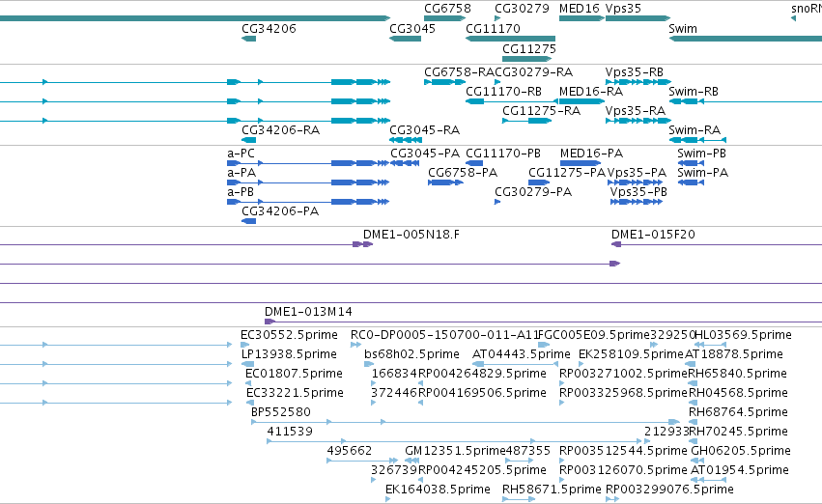Select the RH04568.5prime EST label

(738, 394)
